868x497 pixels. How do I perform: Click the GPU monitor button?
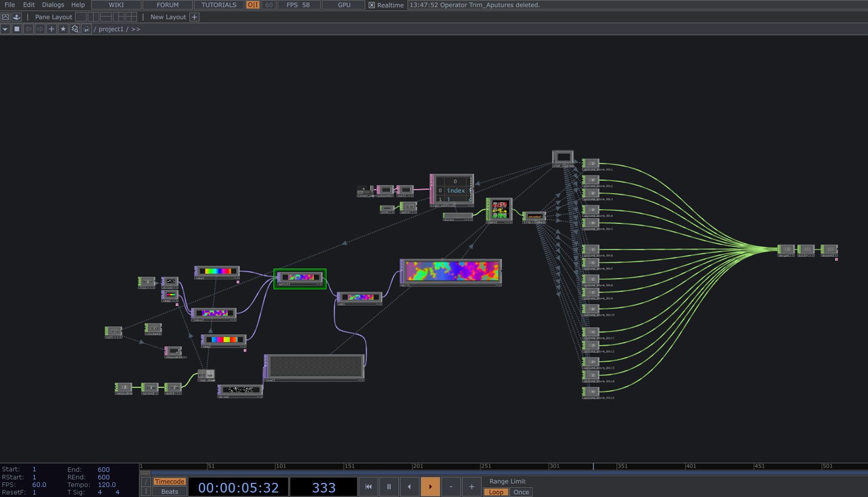(x=344, y=5)
